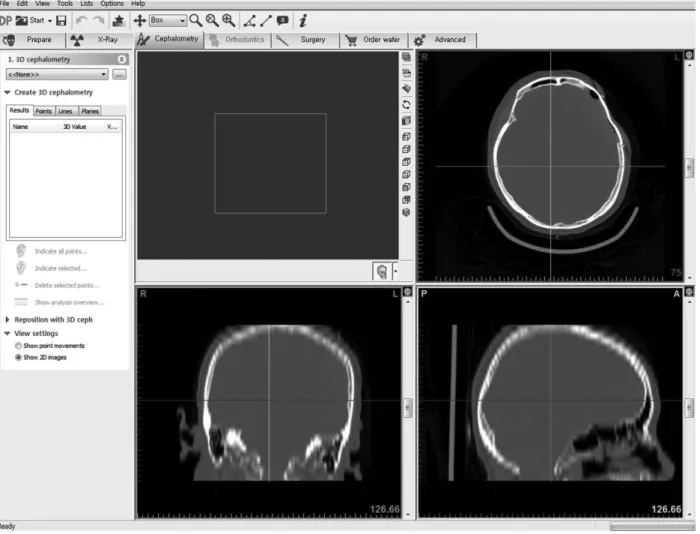Open the Order wafer tab
700x534 pixels.
(x=373, y=40)
